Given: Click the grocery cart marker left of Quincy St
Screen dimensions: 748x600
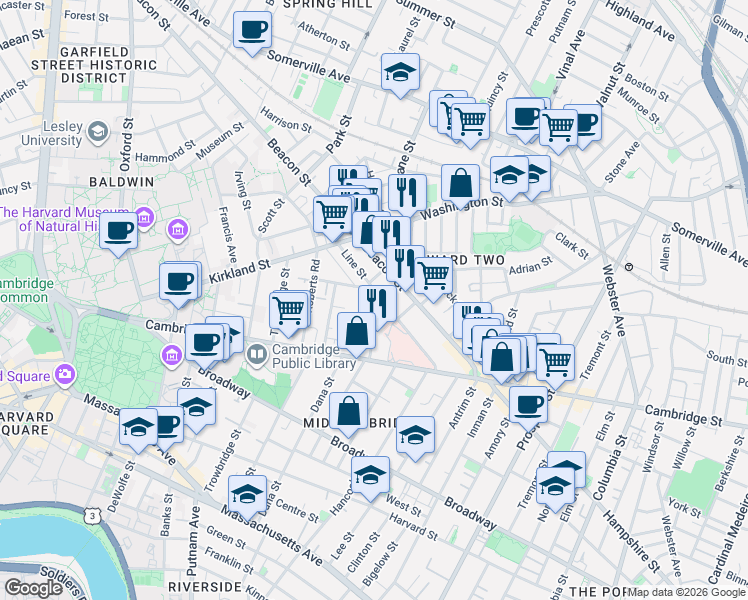Looking at the screenshot, I should point(470,123).
